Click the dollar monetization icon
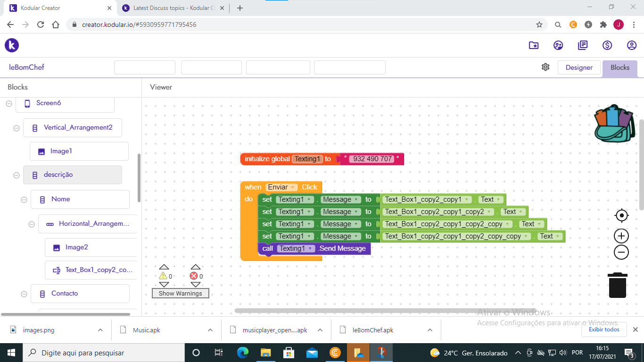Image resolution: width=644 pixels, height=362 pixels. [607, 45]
